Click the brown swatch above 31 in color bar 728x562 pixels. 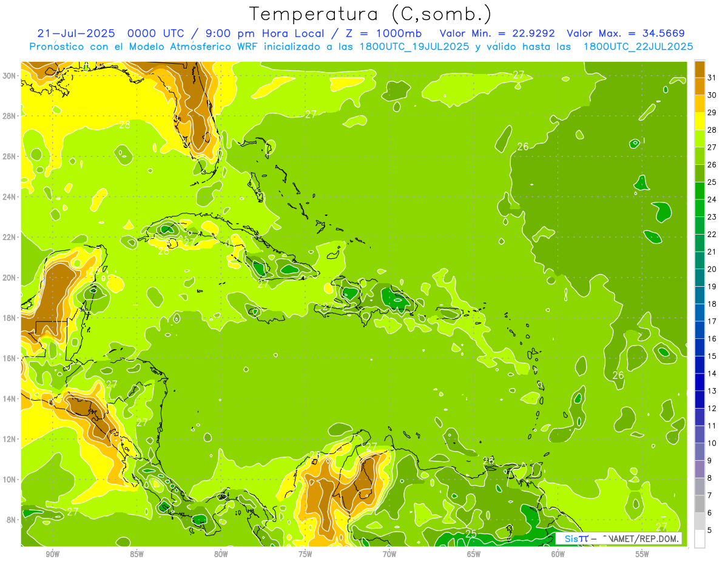pos(699,69)
